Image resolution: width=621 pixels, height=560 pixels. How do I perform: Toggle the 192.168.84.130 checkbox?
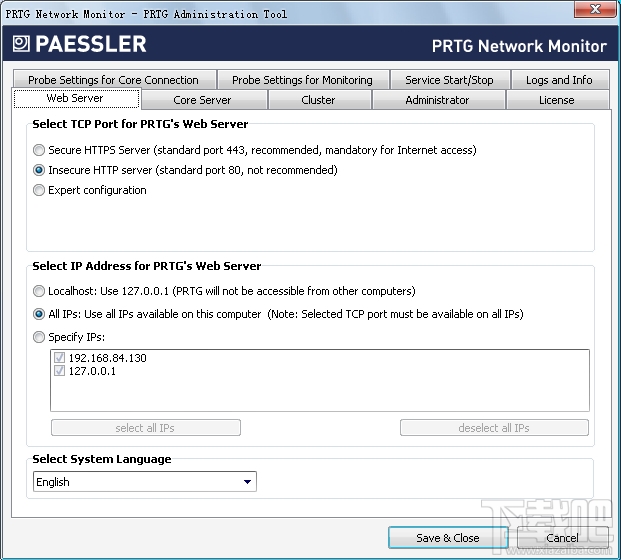pyautogui.click(x=59, y=358)
